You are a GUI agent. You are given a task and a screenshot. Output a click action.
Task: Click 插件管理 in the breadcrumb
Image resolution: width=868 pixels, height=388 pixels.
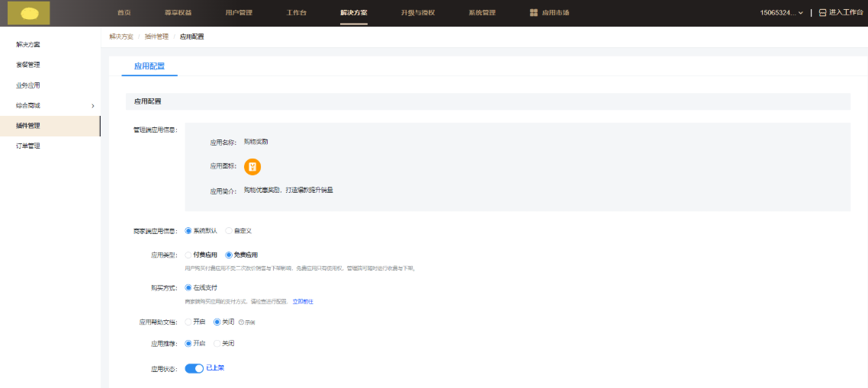point(156,37)
